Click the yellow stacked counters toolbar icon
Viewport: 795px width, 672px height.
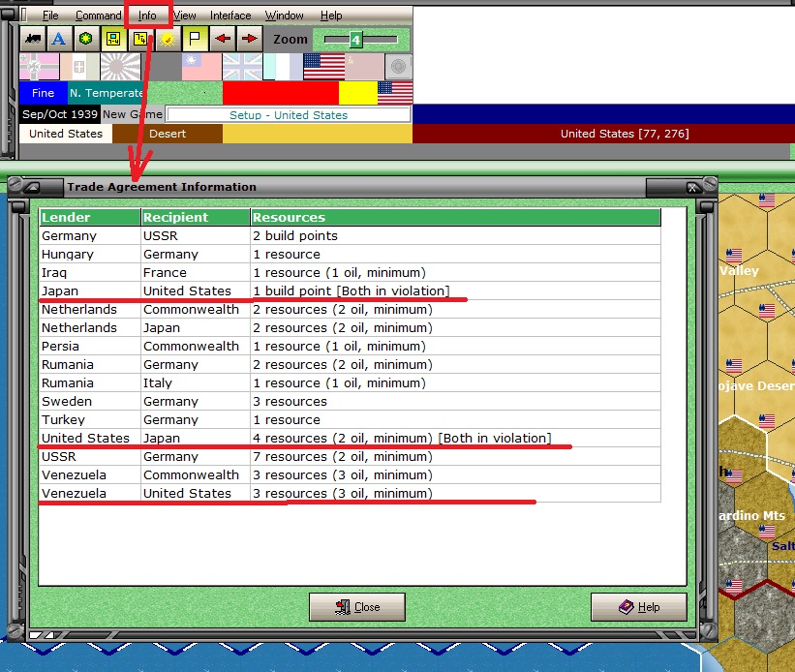[140, 39]
